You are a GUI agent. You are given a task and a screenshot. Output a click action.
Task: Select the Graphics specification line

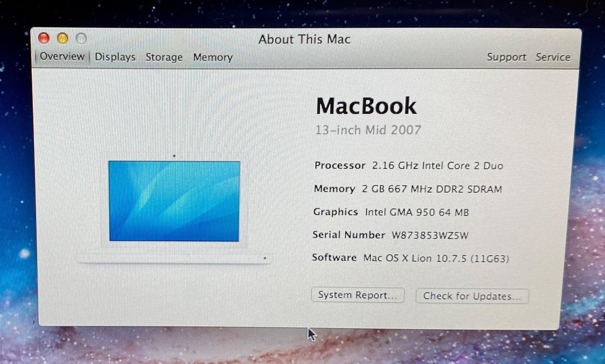pos(391,212)
